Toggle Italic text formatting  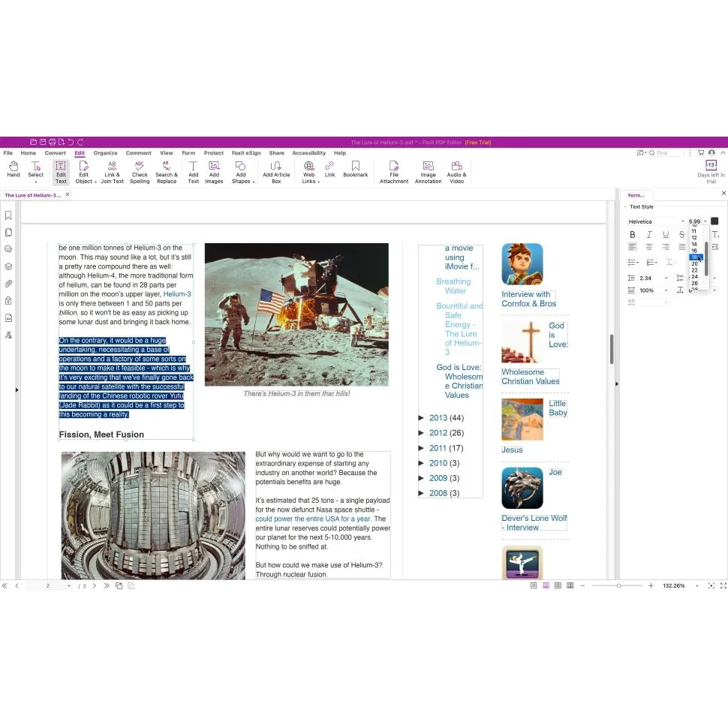649,235
